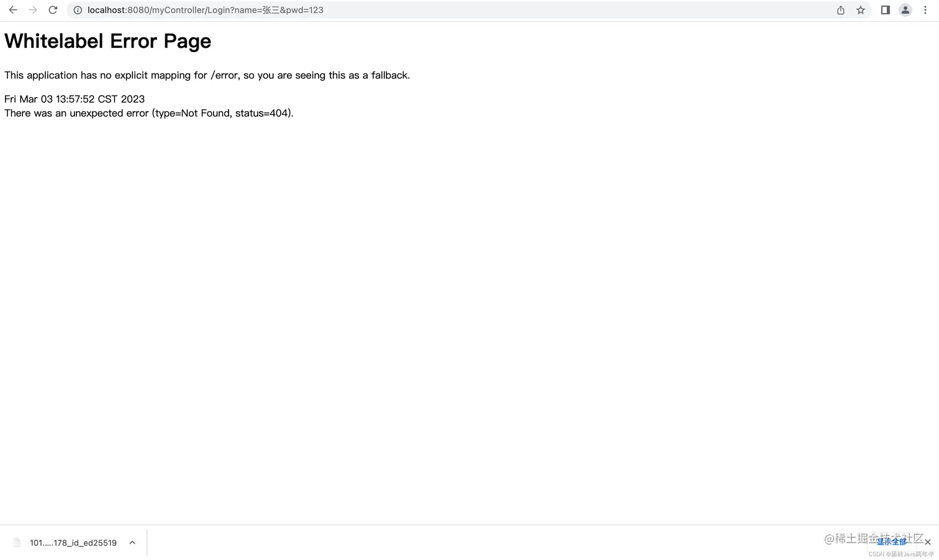Show all downloads via 显示全部
This screenshot has width=939, height=560.
tap(892, 542)
